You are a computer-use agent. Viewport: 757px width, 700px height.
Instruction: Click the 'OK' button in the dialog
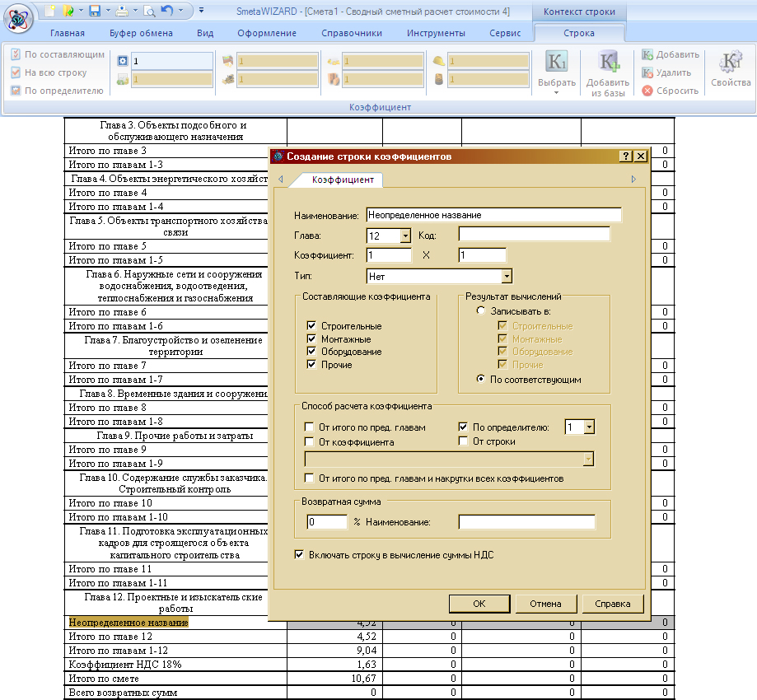pos(479,604)
